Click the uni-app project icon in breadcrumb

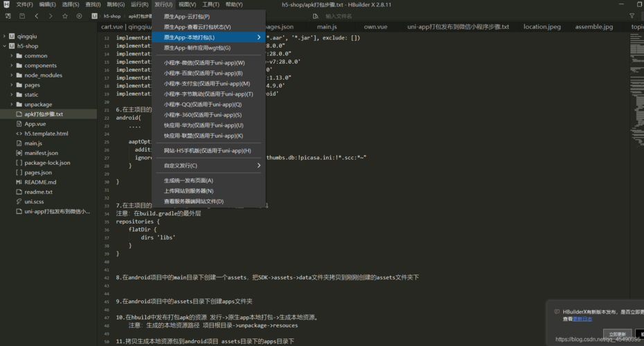pos(94,16)
